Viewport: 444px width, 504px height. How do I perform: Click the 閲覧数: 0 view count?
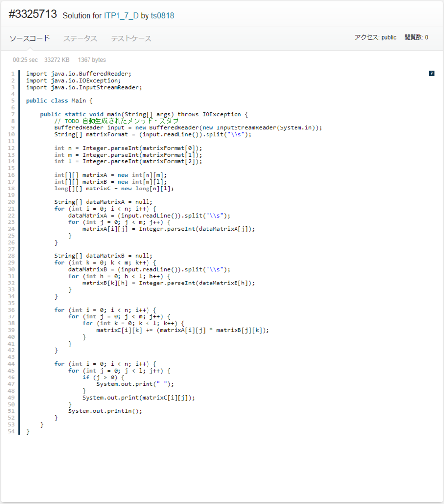(416, 37)
